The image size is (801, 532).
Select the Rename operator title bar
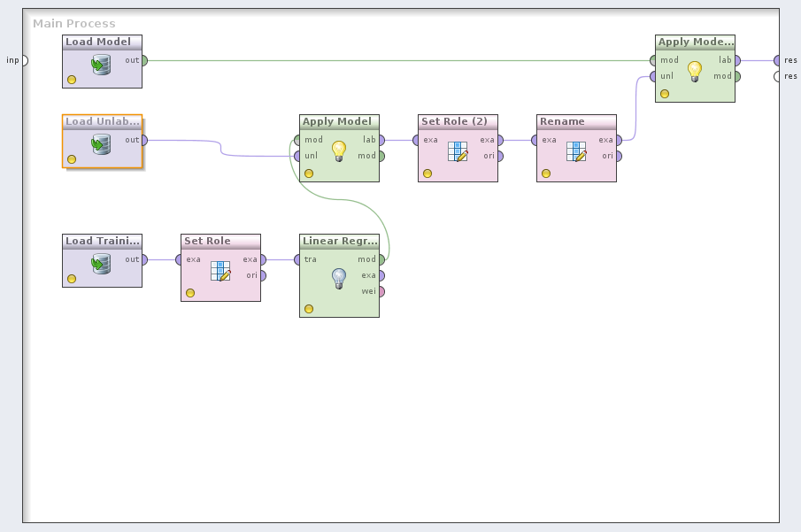(x=576, y=121)
